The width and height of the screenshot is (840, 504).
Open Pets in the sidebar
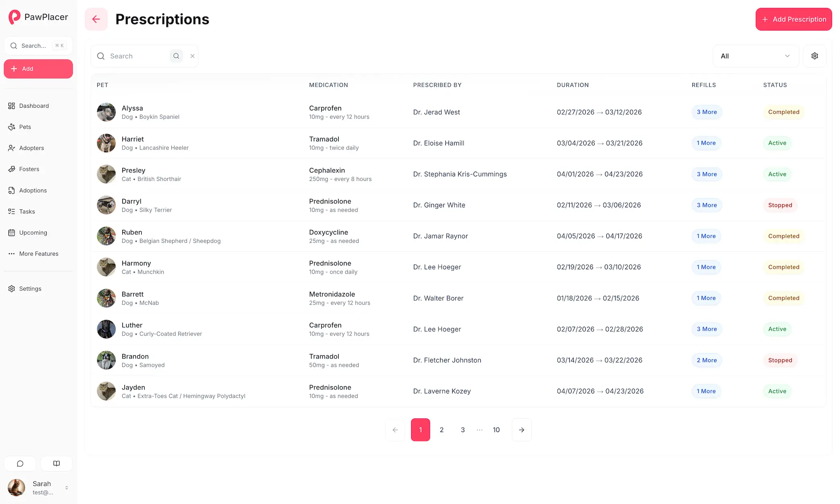(x=25, y=127)
